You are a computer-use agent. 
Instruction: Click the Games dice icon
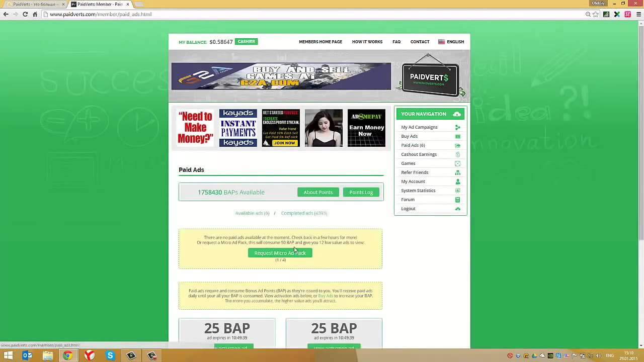coord(457,163)
